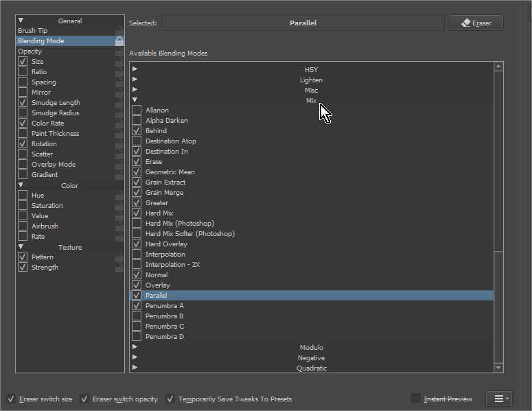The width and height of the screenshot is (532, 411).
Task: Click the lock icon beside Hue
Action: [x=119, y=196]
